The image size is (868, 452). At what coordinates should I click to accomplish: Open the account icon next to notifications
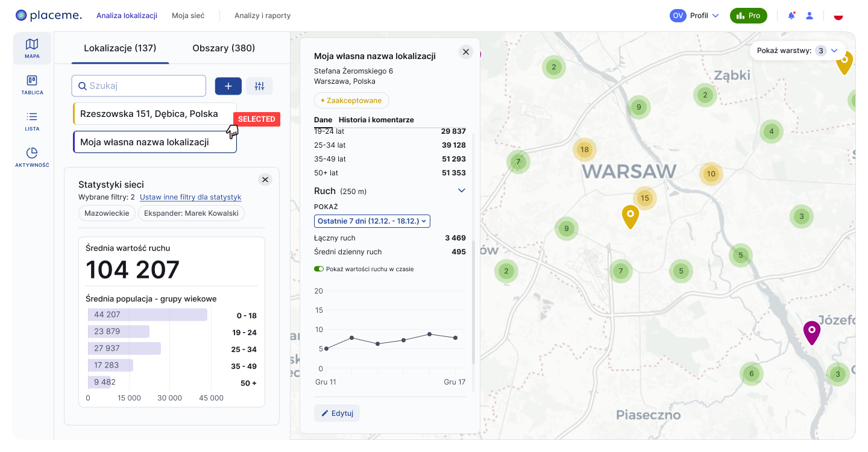[x=810, y=15]
